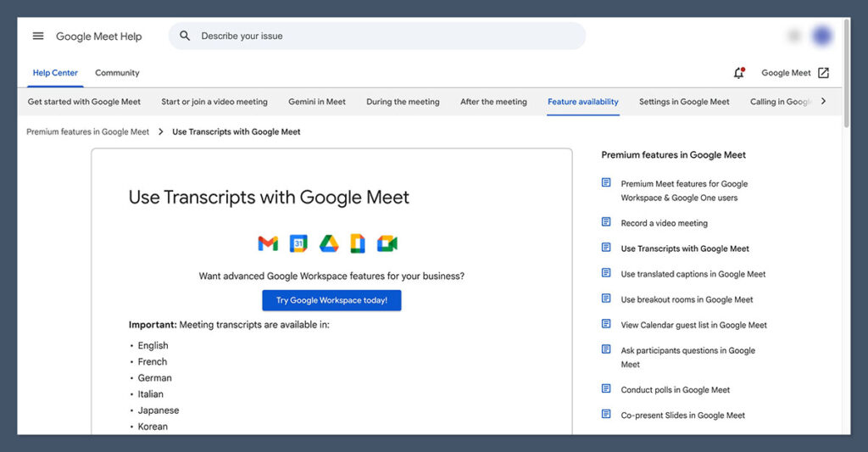The image size is (868, 452).
Task: Click Use Transcripts with Google Meet breadcrumb text
Action: point(236,131)
